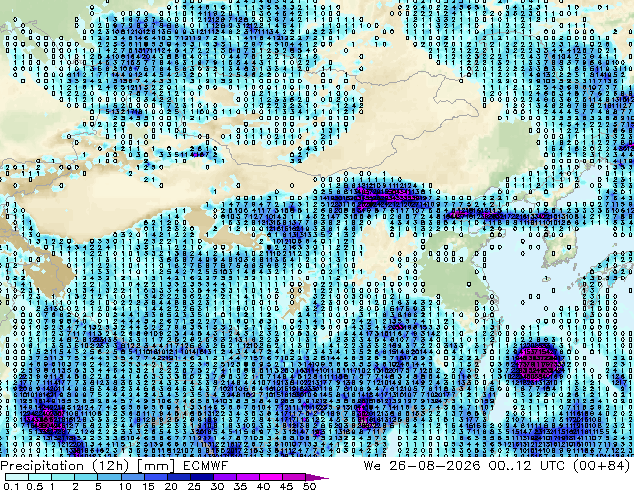Click the 'Precipitation (12h)' title text
634x490 pixels.
[65, 466]
